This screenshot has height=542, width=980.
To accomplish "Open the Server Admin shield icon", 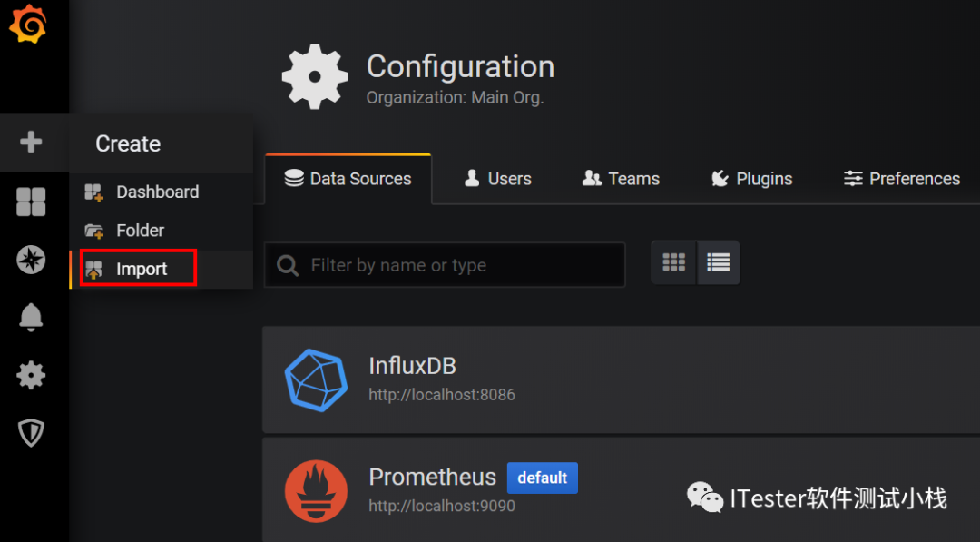I will (x=31, y=433).
